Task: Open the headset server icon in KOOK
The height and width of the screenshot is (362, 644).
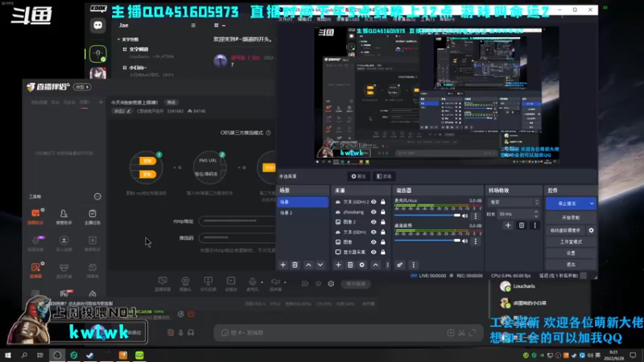Action: point(97,54)
